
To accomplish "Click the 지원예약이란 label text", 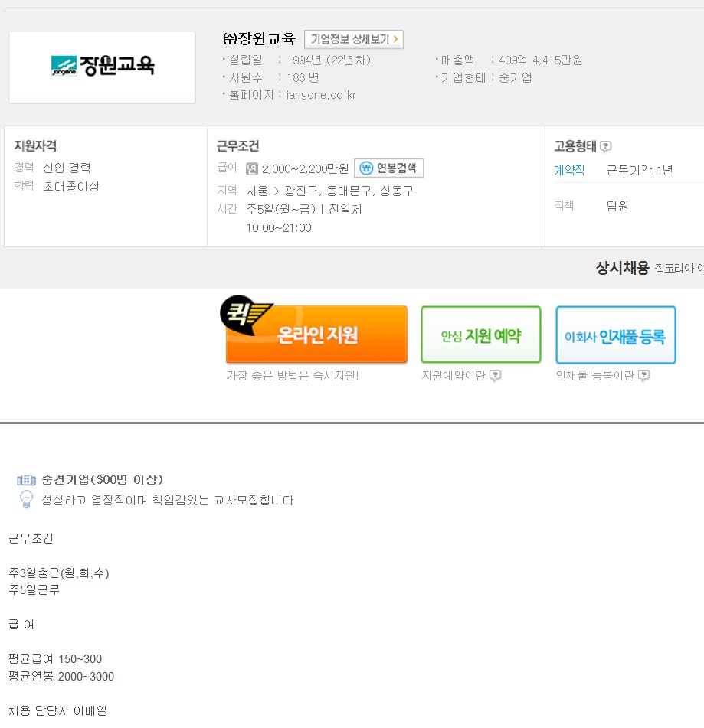I will (454, 375).
